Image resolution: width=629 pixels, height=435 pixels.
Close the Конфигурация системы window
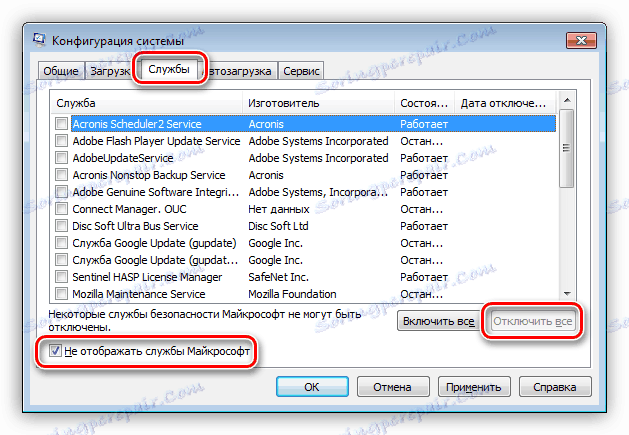coord(581,41)
